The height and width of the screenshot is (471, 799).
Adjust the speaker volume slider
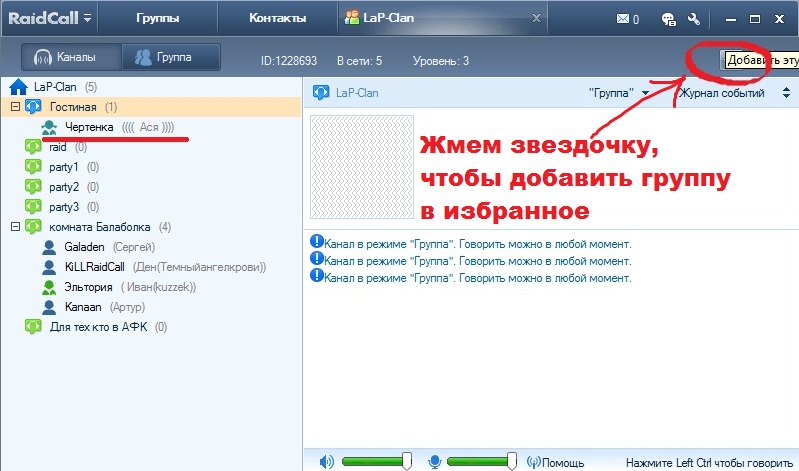[x=406, y=461]
